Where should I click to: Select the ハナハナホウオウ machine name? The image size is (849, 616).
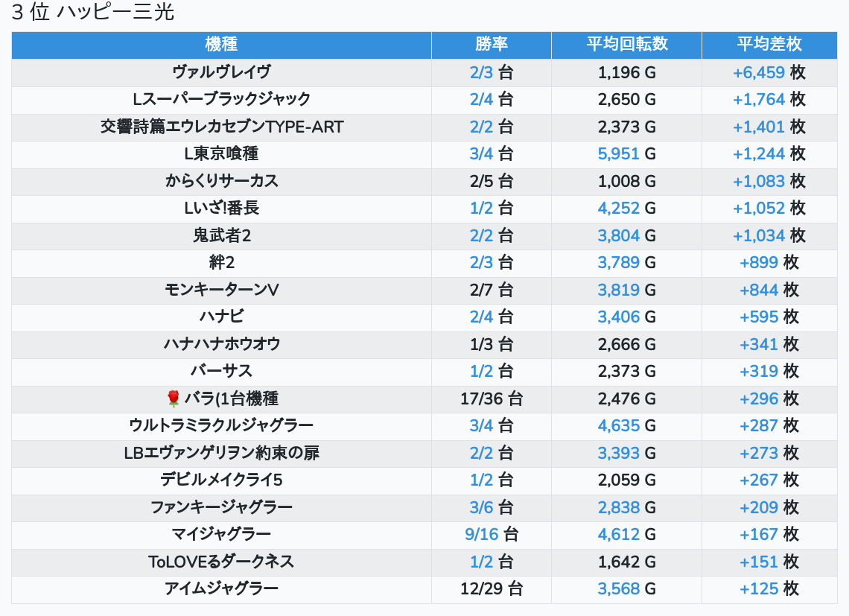[221, 344]
